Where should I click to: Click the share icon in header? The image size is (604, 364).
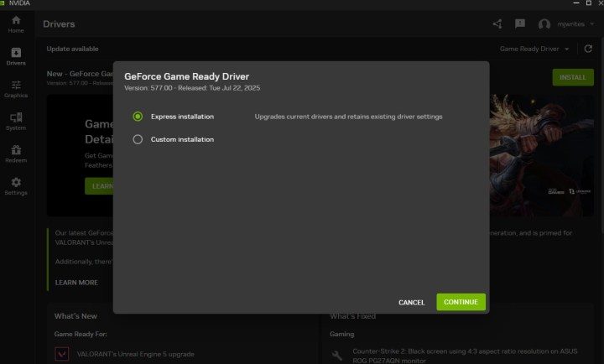pos(497,24)
